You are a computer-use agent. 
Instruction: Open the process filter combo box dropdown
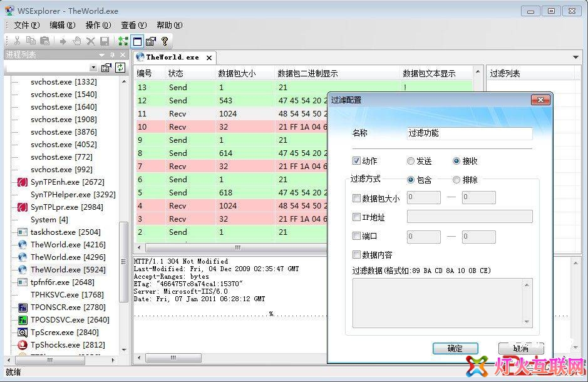click(93, 68)
